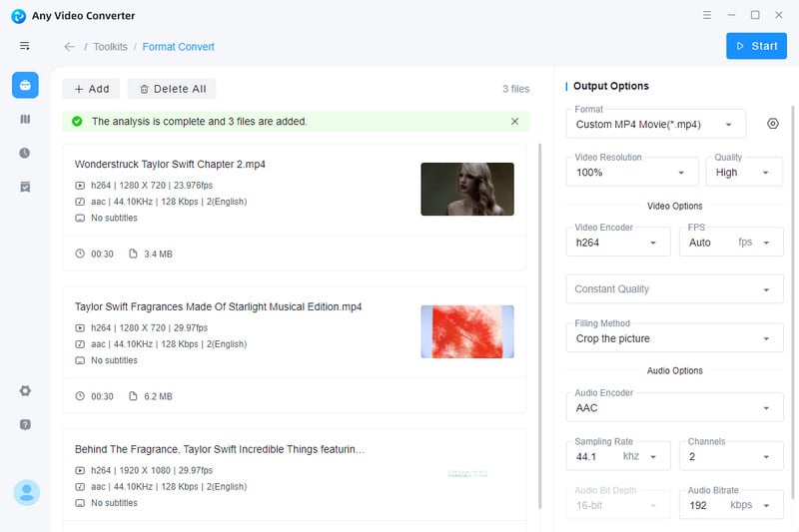Open the Video Resolution 100% dropdown
799x532 pixels.
[632, 172]
